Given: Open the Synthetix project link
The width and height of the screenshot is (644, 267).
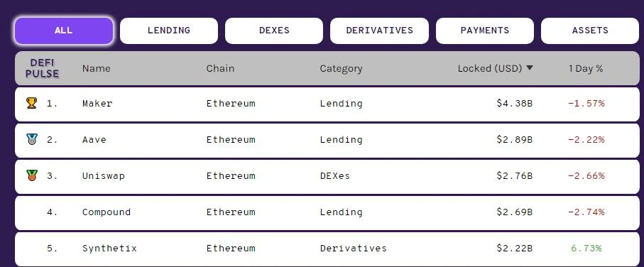Looking at the screenshot, I should pyautogui.click(x=109, y=249).
